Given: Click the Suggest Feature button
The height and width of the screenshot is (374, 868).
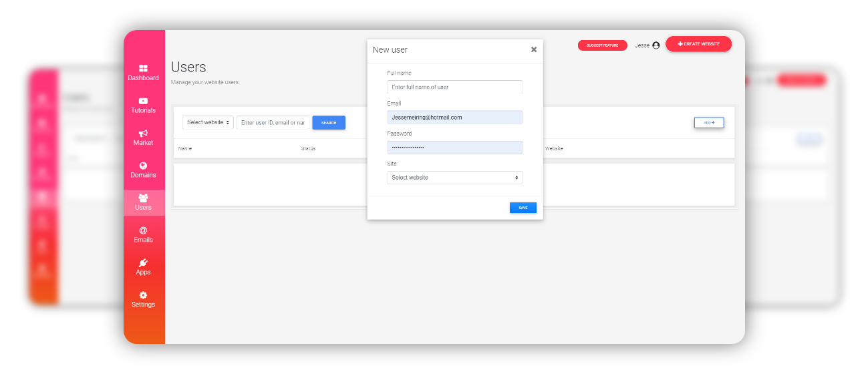Looking at the screenshot, I should [x=602, y=45].
